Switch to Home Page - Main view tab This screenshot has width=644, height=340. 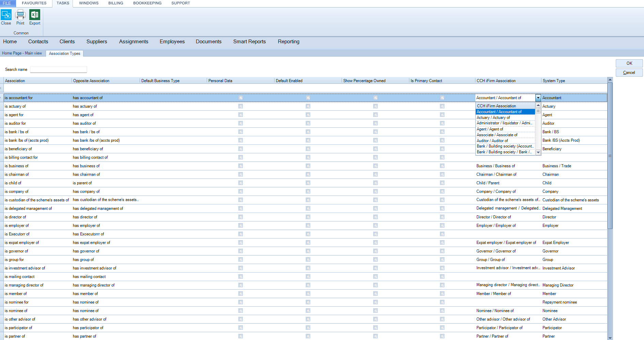[22, 53]
